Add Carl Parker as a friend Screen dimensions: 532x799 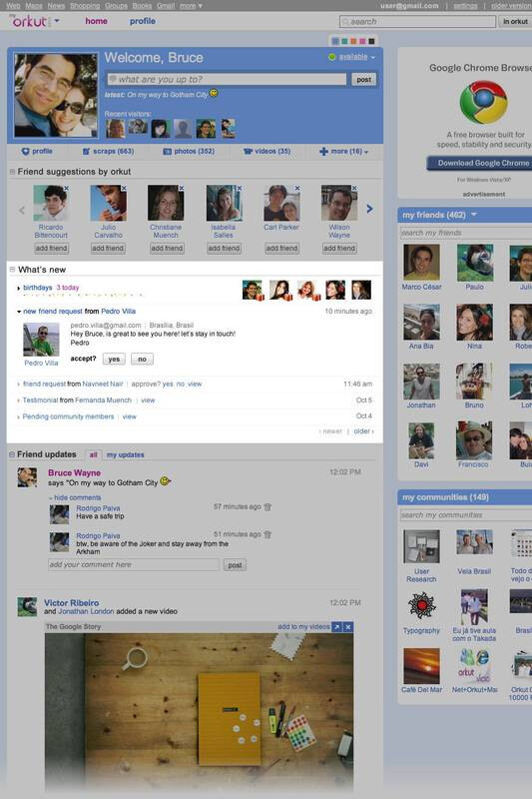281,248
